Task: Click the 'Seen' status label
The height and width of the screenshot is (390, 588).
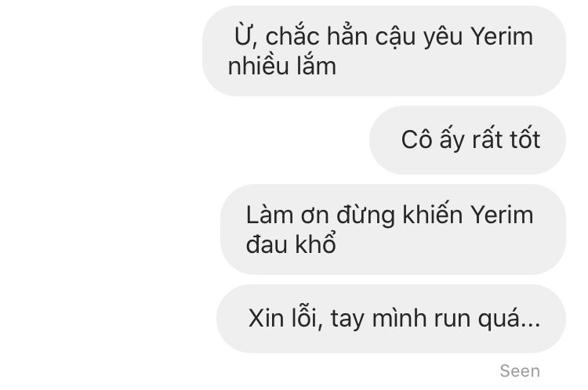Action: click(520, 371)
